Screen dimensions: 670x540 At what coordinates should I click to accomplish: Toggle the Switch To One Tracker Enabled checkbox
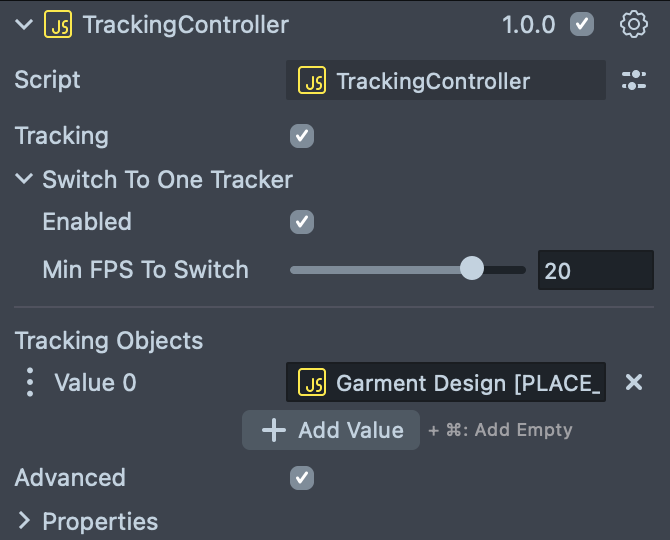pyautogui.click(x=302, y=222)
